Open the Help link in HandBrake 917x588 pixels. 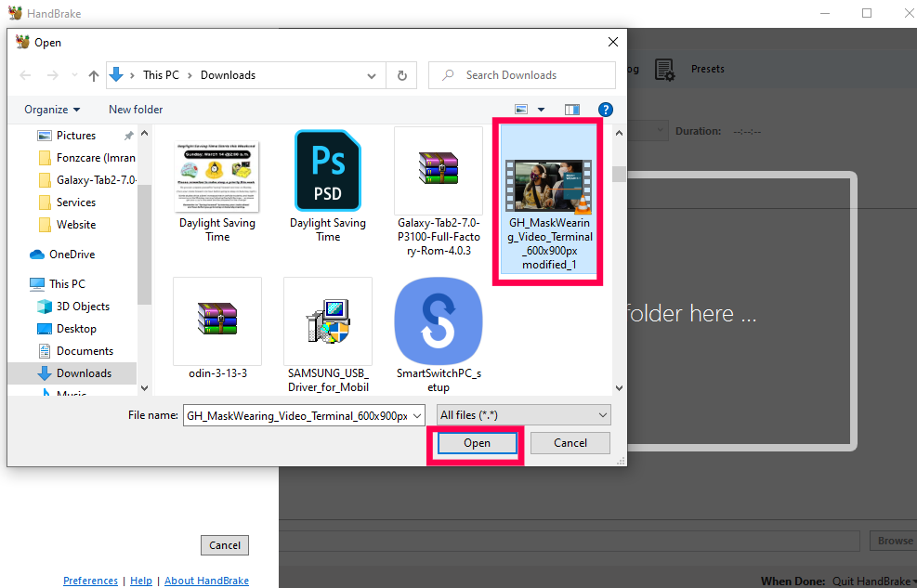[x=141, y=581]
